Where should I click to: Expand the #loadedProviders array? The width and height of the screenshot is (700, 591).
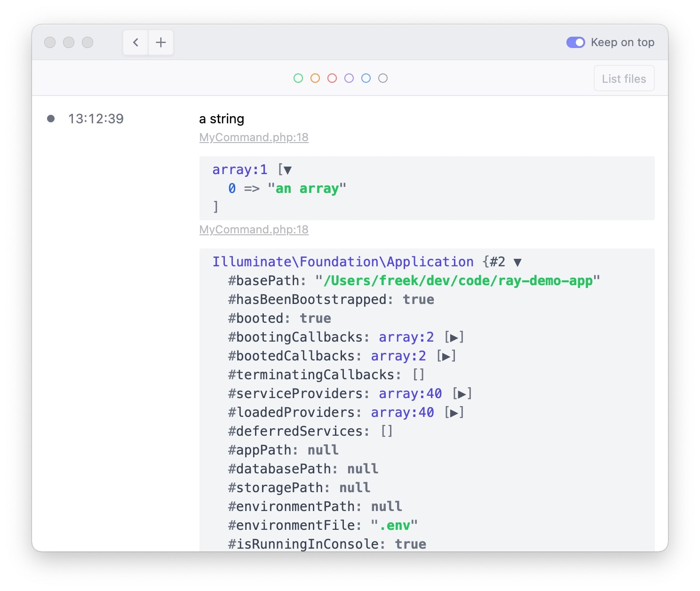click(453, 413)
